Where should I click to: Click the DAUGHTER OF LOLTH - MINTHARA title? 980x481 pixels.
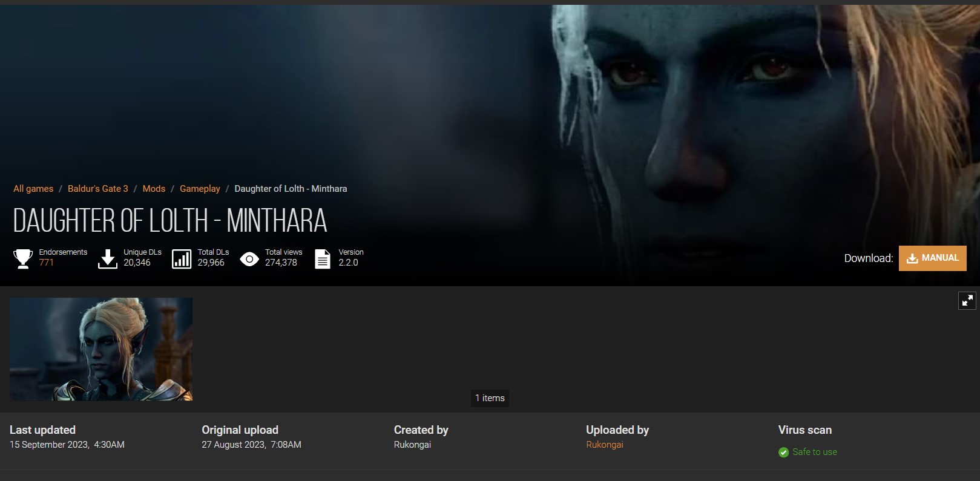coord(170,221)
